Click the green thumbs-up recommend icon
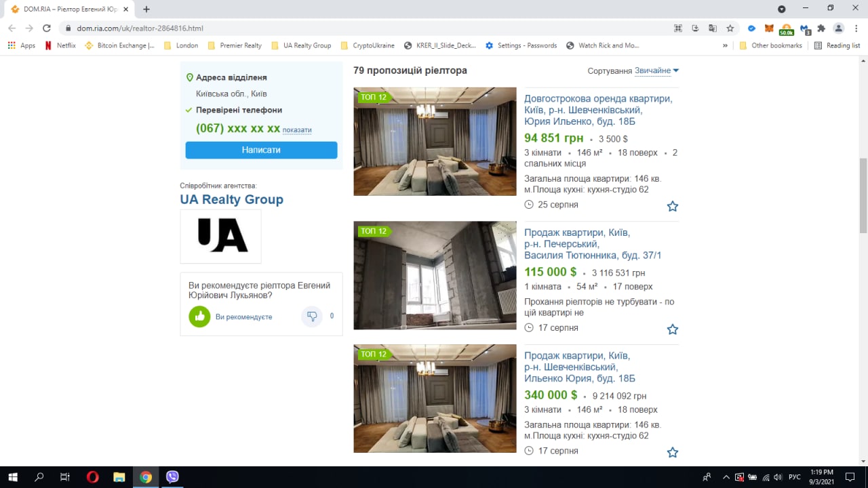 coord(199,317)
